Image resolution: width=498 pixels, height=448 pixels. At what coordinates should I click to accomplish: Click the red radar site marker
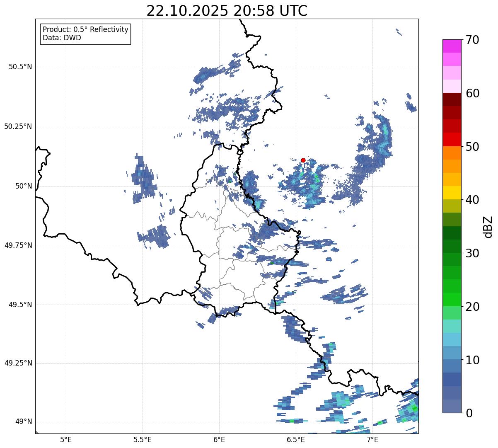(x=303, y=160)
